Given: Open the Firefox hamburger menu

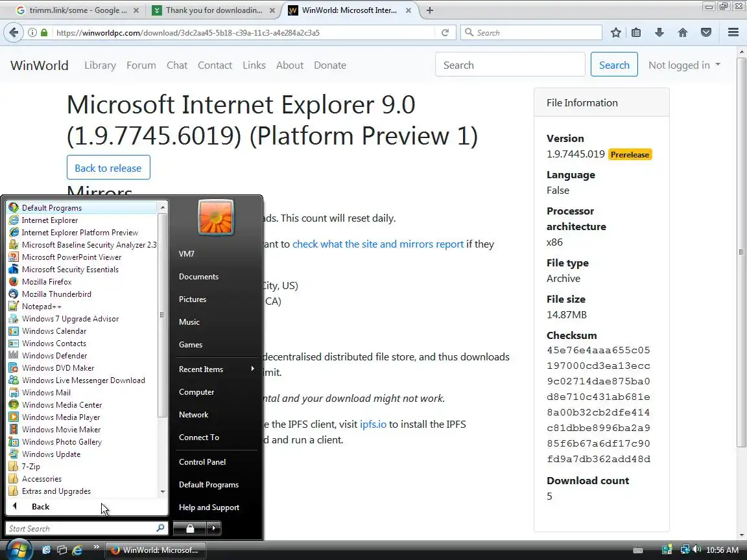Looking at the screenshot, I should pos(733,32).
